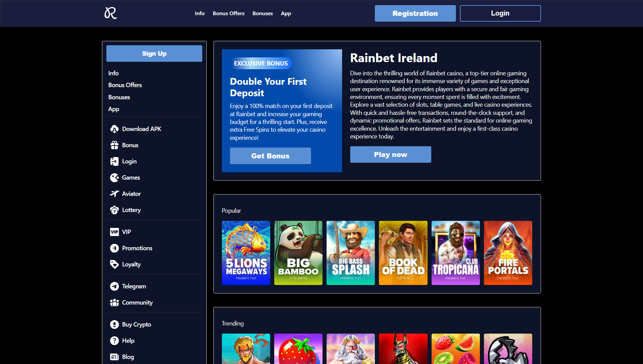Open the Big Bass Splash game
The height and width of the screenshot is (364, 643).
pos(351,253)
